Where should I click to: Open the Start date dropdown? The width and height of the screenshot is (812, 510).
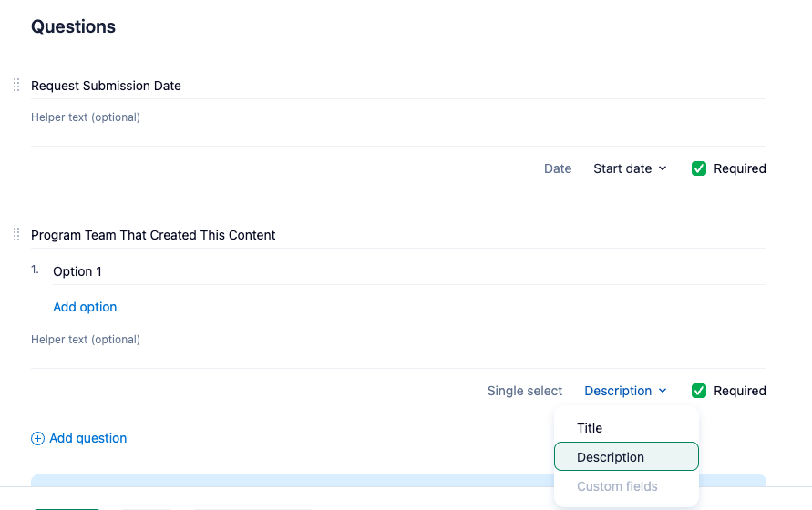630,168
